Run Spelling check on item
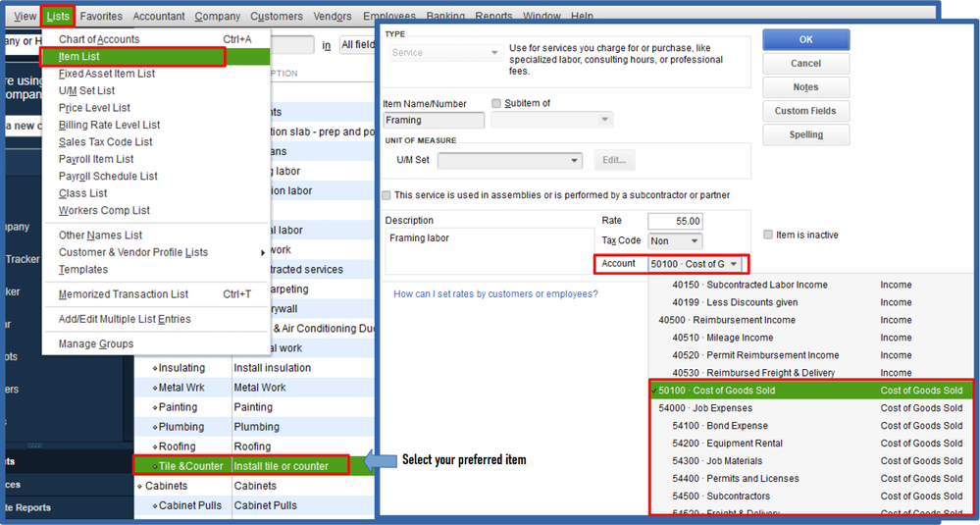The image size is (980, 525). [805, 134]
